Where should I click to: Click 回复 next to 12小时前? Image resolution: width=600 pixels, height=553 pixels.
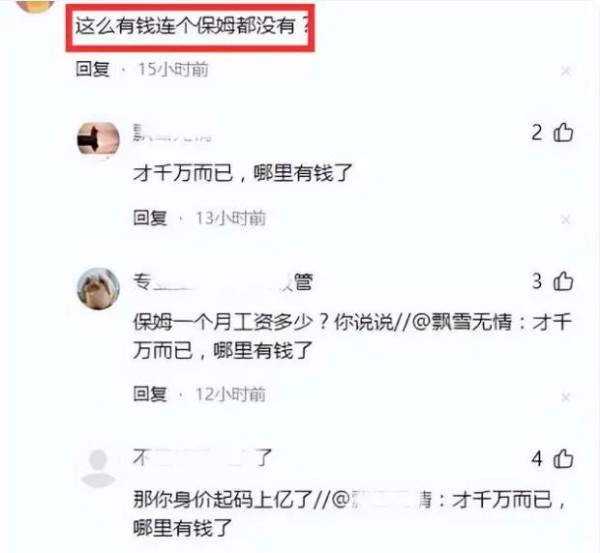pos(150,394)
